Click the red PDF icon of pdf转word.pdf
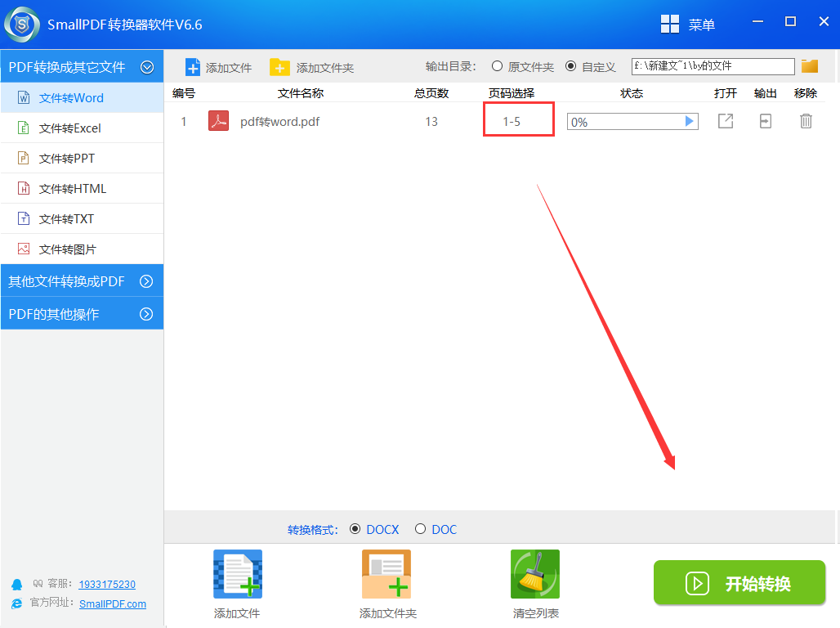840x628 pixels. coord(218,121)
